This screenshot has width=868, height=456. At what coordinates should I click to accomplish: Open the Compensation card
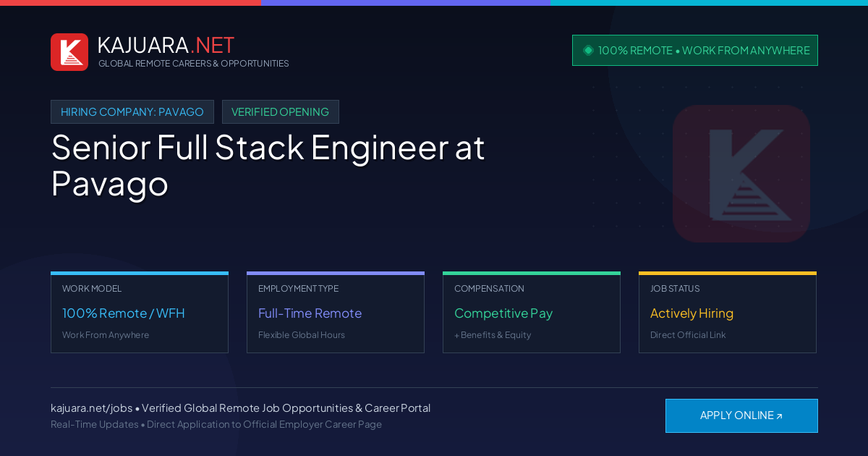coord(532,313)
